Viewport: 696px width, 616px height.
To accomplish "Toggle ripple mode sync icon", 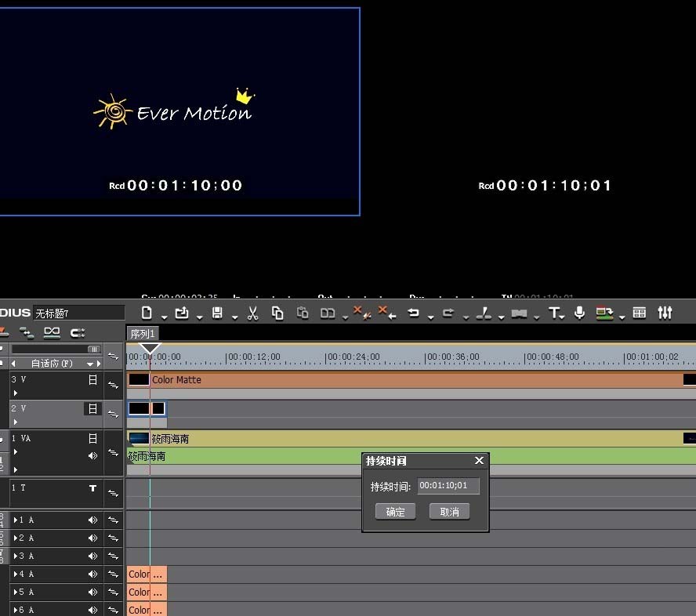I will pyautogui.click(x=27, y=332).
